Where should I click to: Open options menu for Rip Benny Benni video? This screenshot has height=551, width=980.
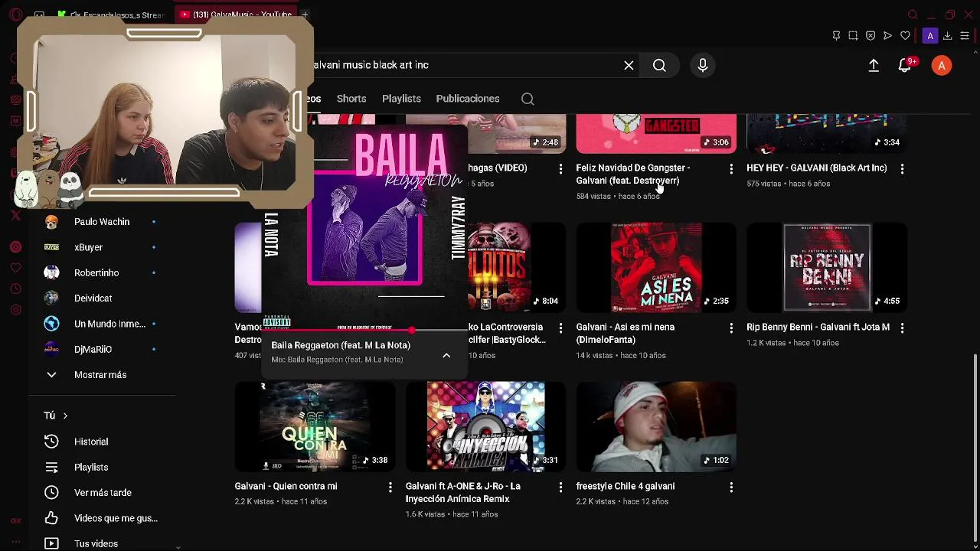click(902, 328)
